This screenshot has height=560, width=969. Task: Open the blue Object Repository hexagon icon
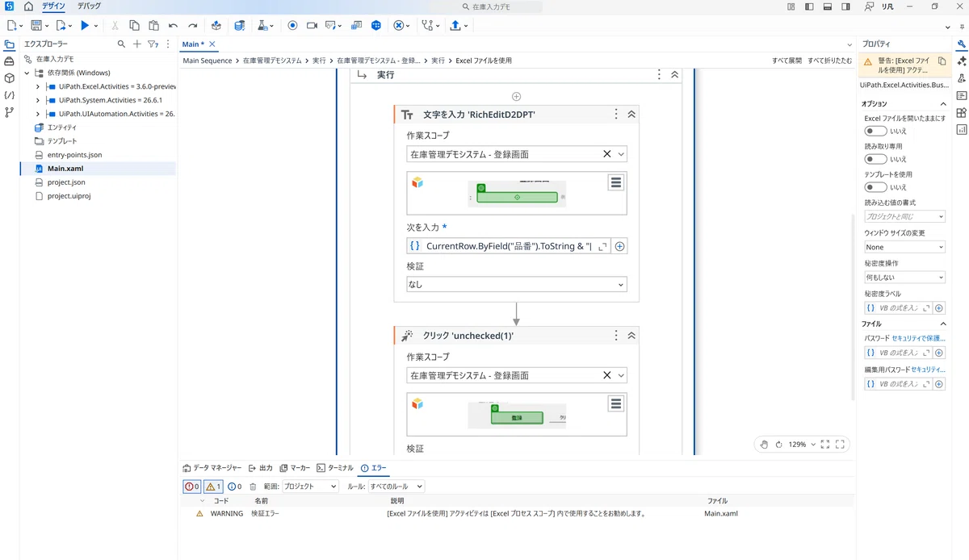tap(375, 26)
